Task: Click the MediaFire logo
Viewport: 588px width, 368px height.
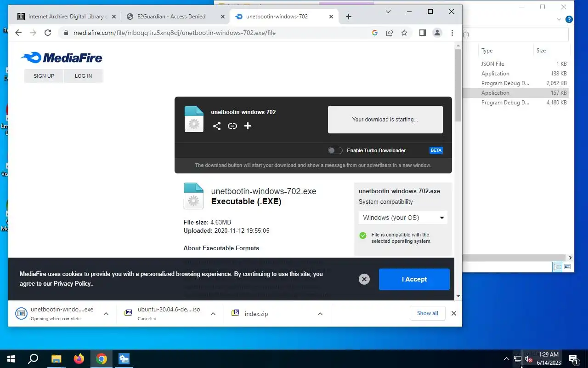Action: tap(61, 57)
